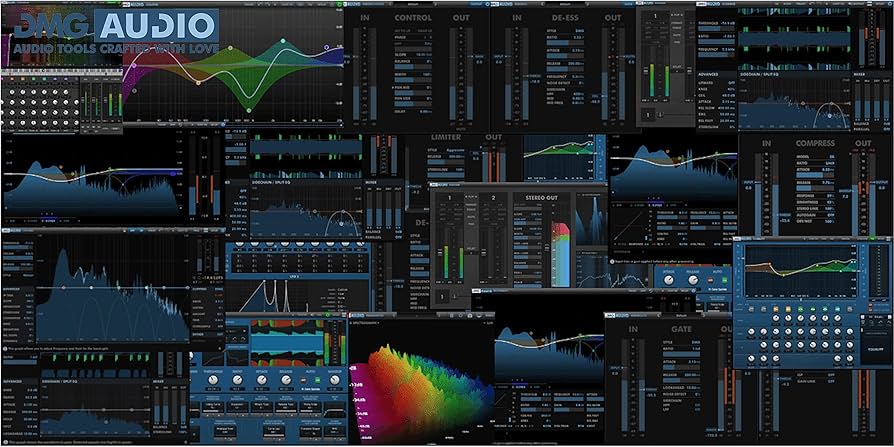Toggle NOISE DETECT in the GATE panel

681,395
